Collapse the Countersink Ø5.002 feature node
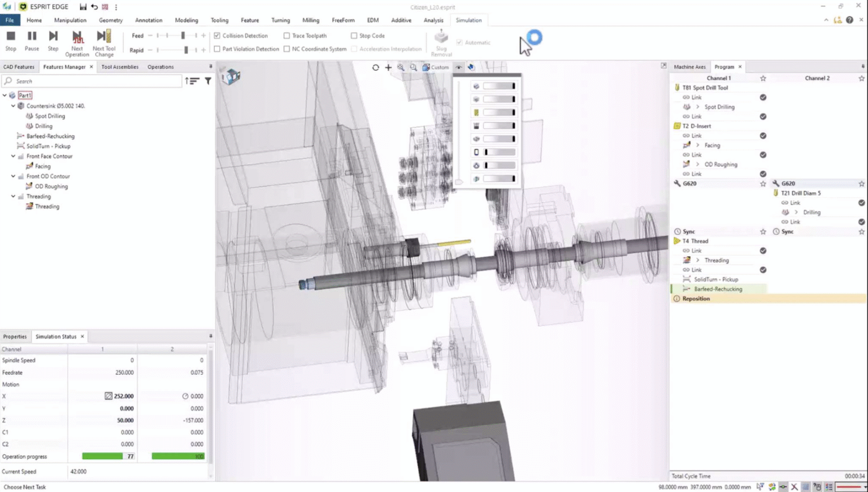The height and width of the screenshot is (492, 868). pos(12,106)
